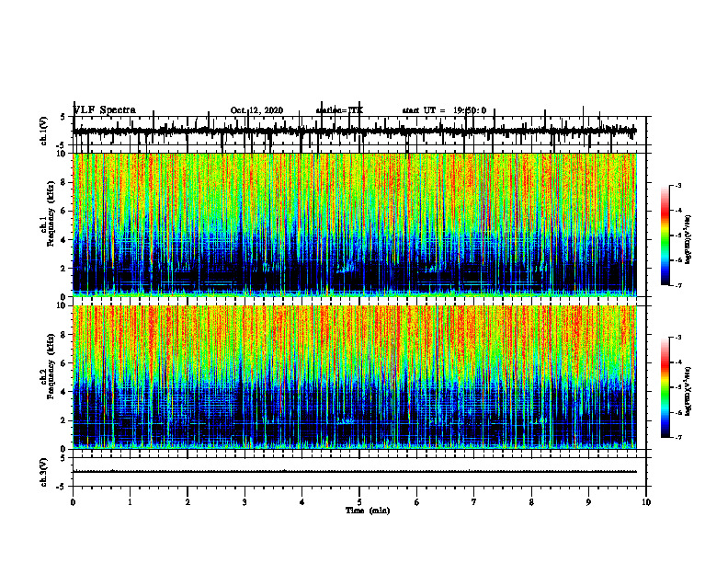Click the ch.1 voltage waveform trace

pyautogui.click(x=355, y=131)
